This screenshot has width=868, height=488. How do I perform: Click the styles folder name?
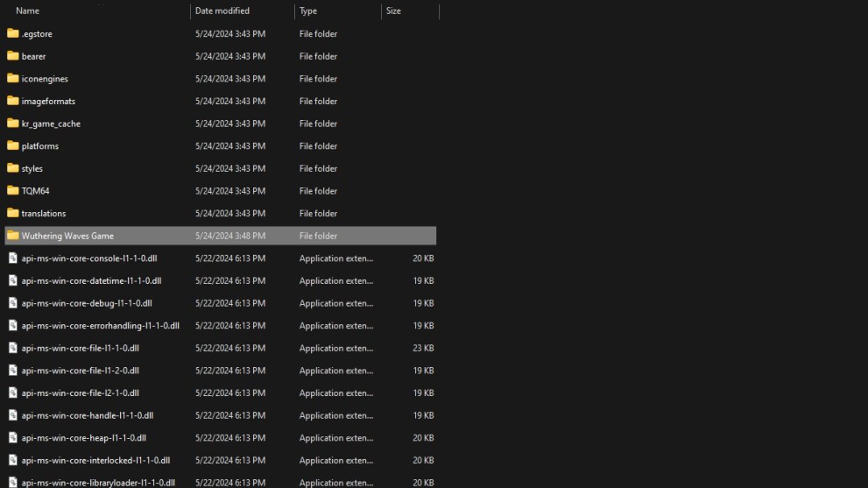32,168
